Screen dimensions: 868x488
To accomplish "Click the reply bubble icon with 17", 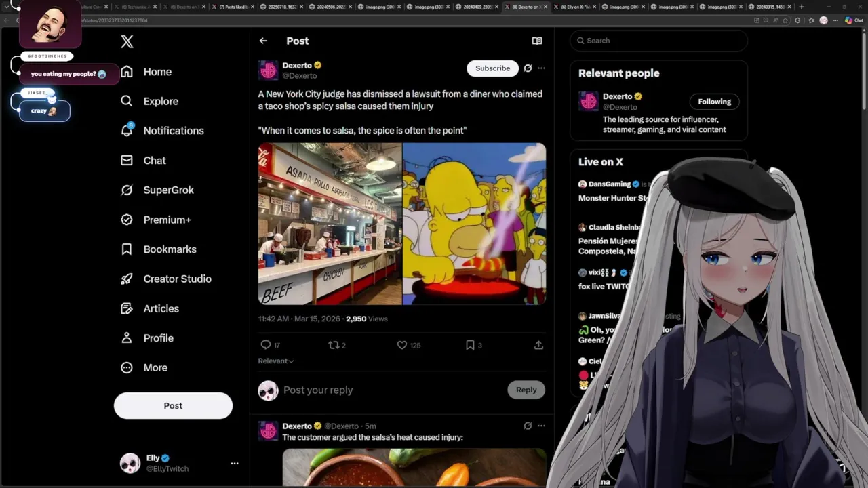I will pos(266,345).
